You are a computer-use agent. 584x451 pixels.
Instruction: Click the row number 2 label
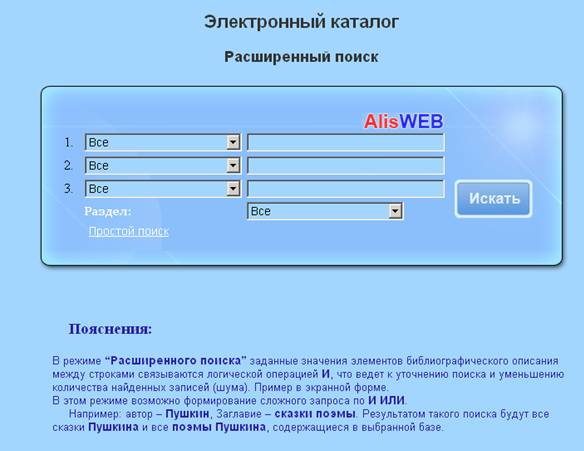click(69, 165)
